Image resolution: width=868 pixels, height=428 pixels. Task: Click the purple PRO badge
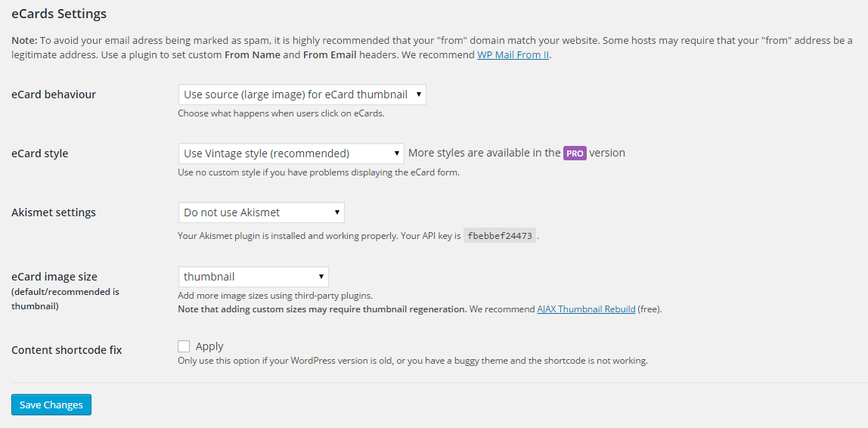pyautogui.click(x=575, y=154)
